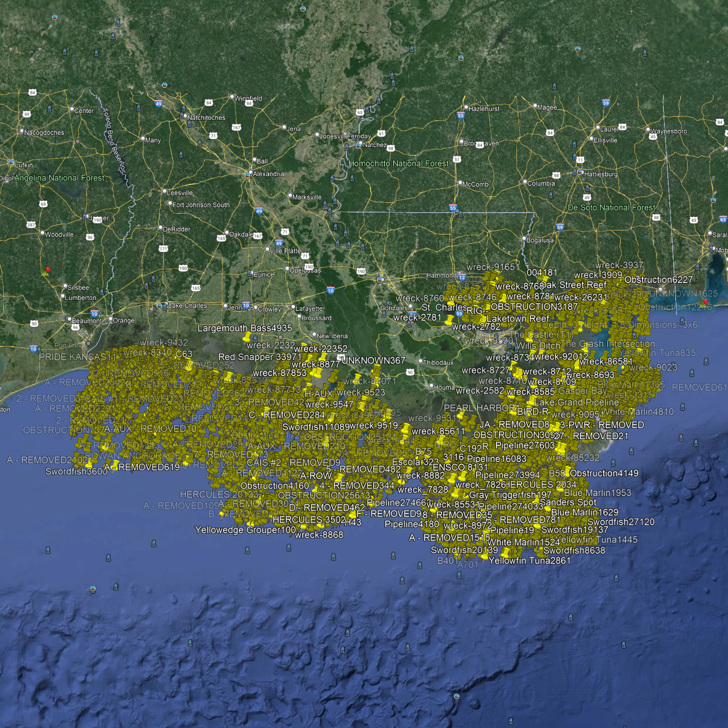The height and width of the screenshot is (728, 728).
Task: Open the Laketown Reef placemark label
Action: pos(518,318)
